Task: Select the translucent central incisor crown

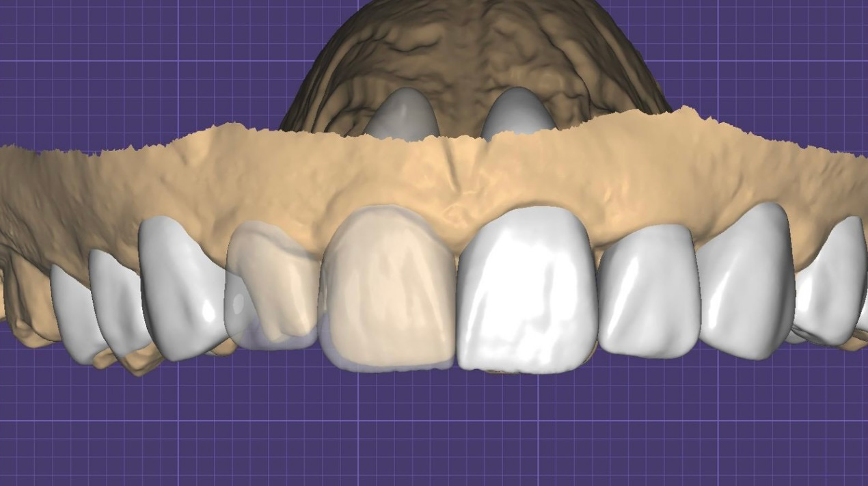Action: [387, 291]
